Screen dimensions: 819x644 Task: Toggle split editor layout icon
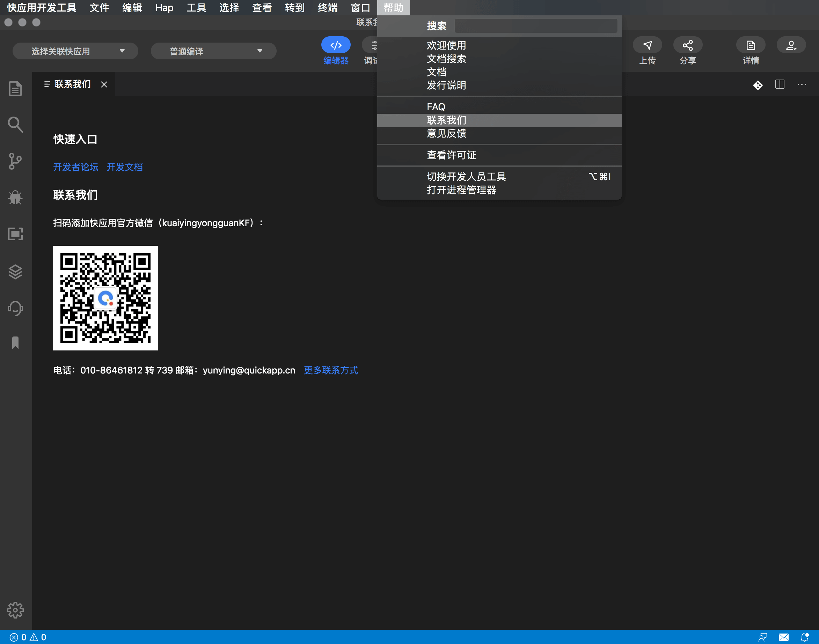pos(780,84)
